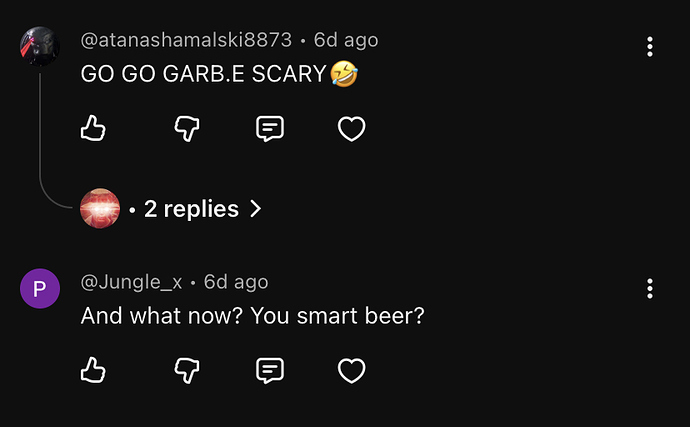This screenshot has height=427, width=690.
Task: Click the chevron next to 2 replies
Action: (255, 209)
